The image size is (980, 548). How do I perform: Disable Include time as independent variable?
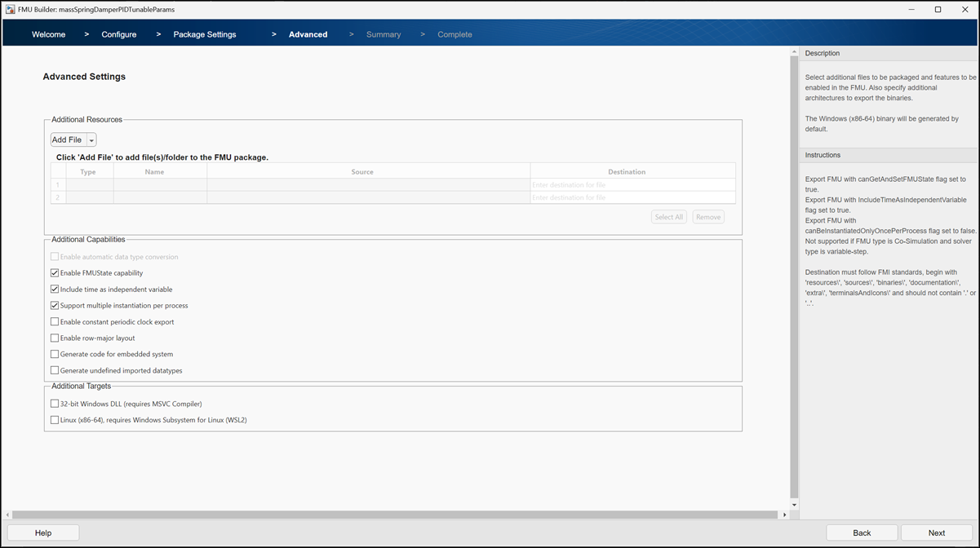coord(54,289)
